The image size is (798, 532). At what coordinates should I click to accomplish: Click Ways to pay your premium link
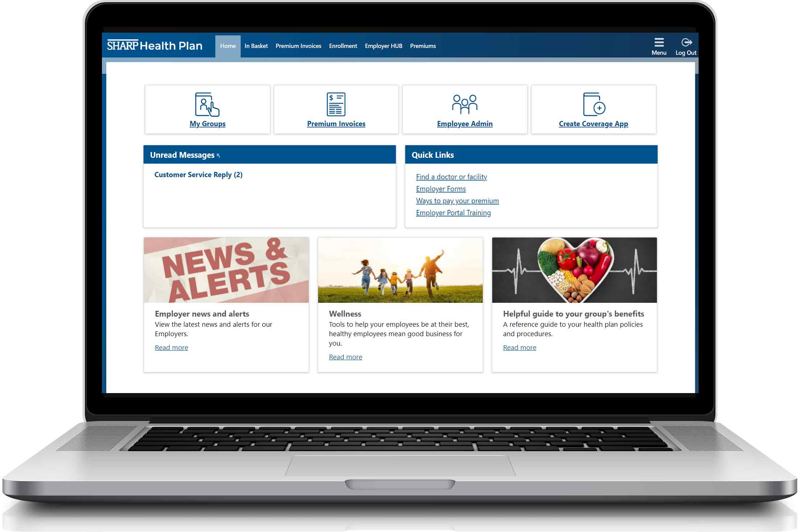pyautogui.click(x=457, y=200)
